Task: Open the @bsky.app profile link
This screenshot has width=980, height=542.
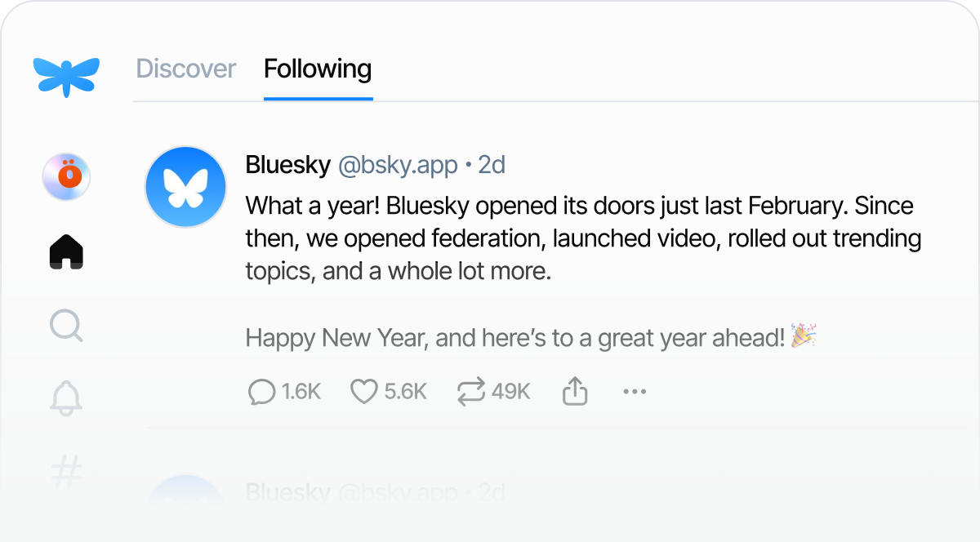Action: click(398, 165)
